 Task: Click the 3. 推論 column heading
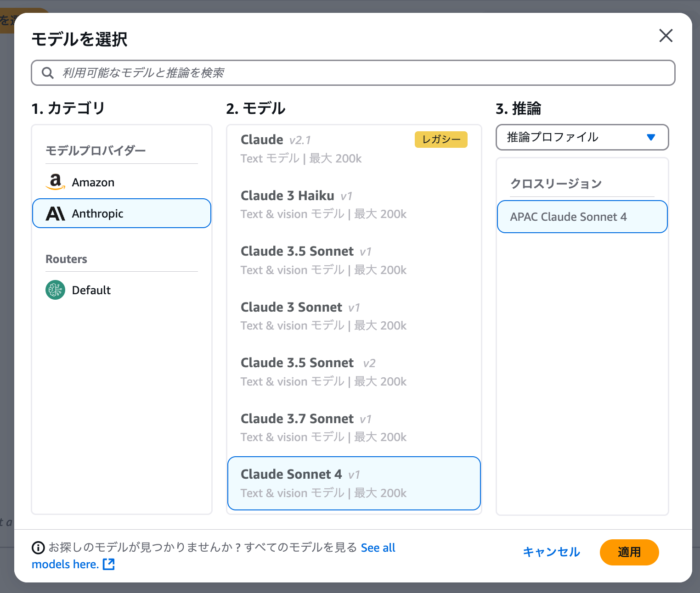(519, 108)
